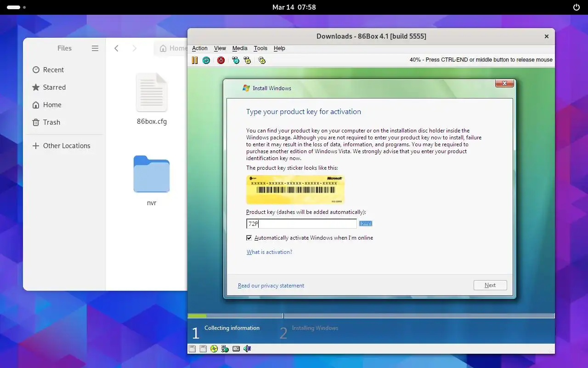588x368 pixels.
Task: Click the network status bar icon
Action: pyautogui.click(x=225, y=349)
